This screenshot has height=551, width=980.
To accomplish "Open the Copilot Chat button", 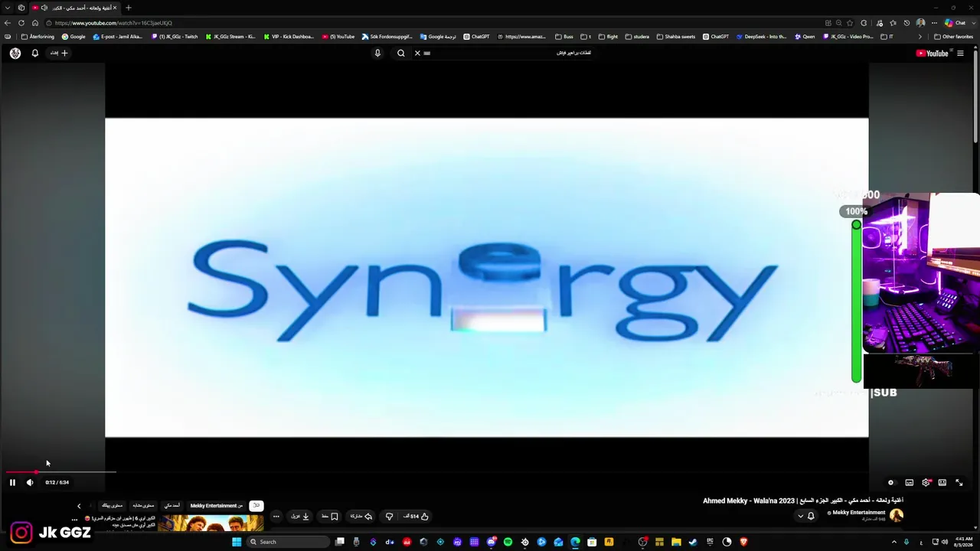I will tap(955, 23).
